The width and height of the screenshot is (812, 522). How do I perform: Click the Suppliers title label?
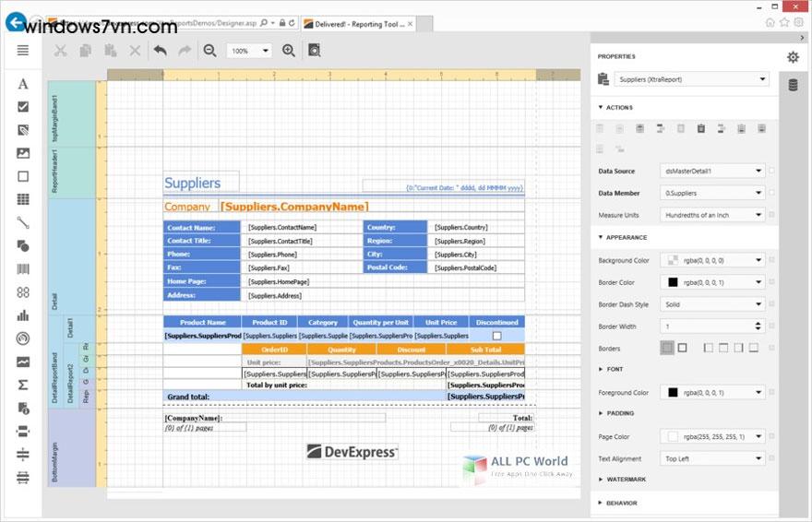pyautogui.click(x=193, y=183)
